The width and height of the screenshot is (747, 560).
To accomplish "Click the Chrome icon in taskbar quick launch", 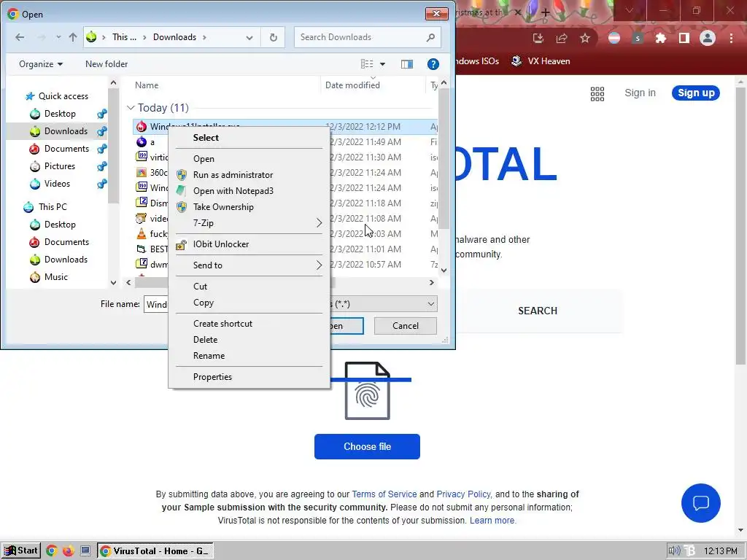I will tap(52, 551).
